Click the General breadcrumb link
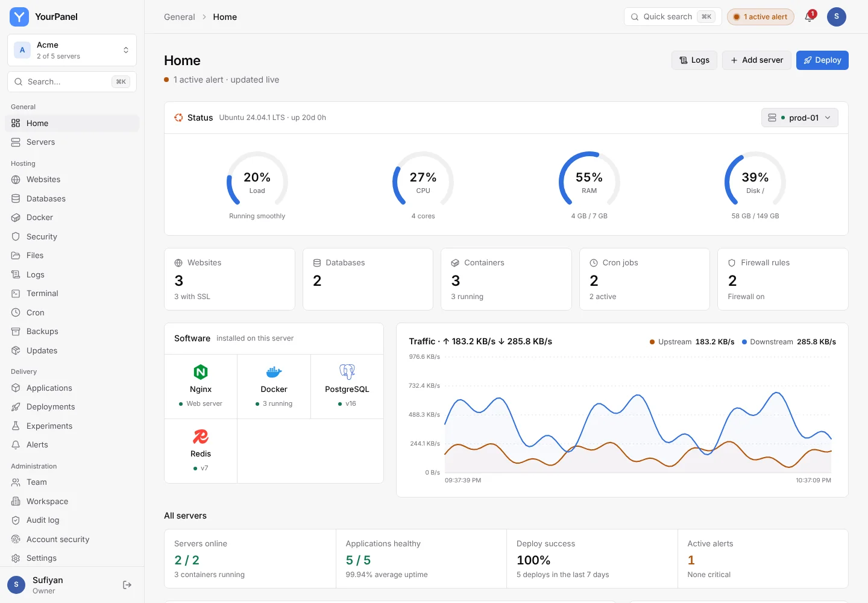This screenshot has width=868, height=603. (180, 17)
